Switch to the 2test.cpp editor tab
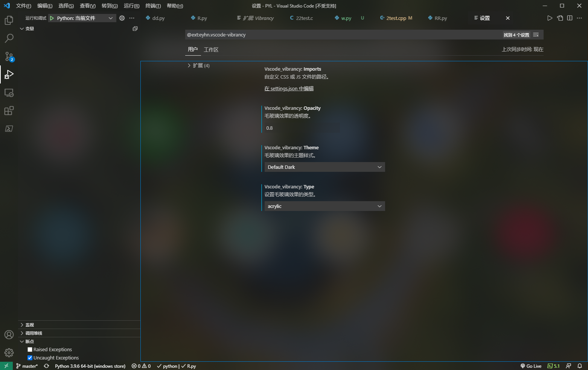 [396, 18]
